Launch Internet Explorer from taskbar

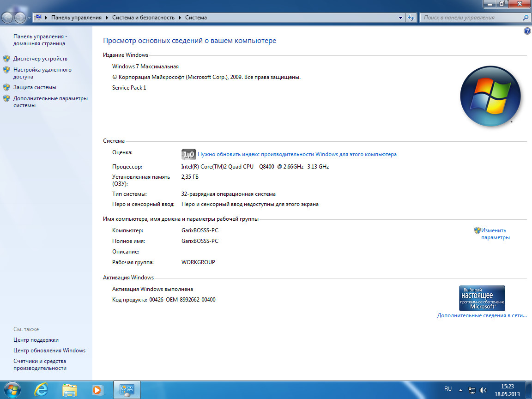[41, 390]
